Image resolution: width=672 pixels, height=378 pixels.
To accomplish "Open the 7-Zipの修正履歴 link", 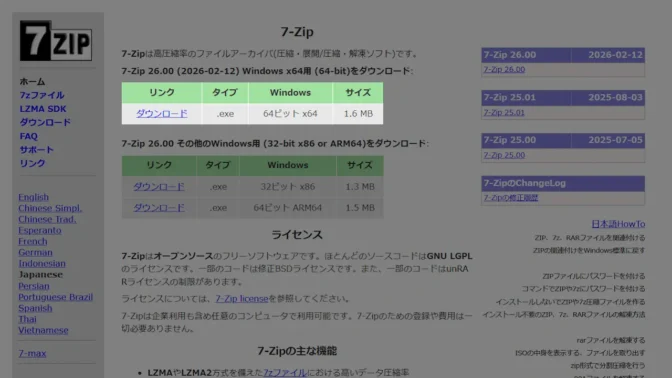I will pyautogui.click(x=510, y=198).
